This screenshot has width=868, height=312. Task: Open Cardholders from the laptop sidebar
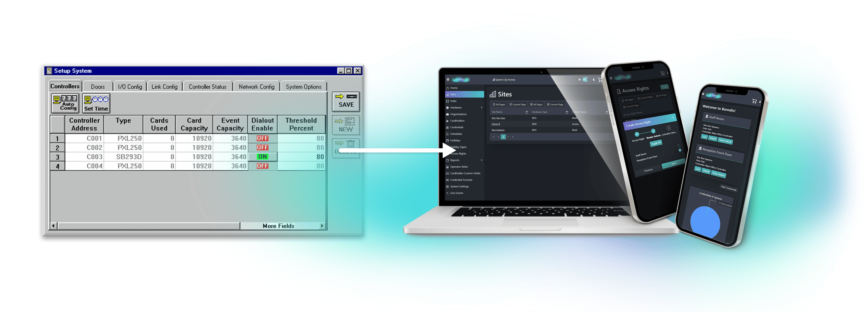pyautogui.click(x=464, y=121)
